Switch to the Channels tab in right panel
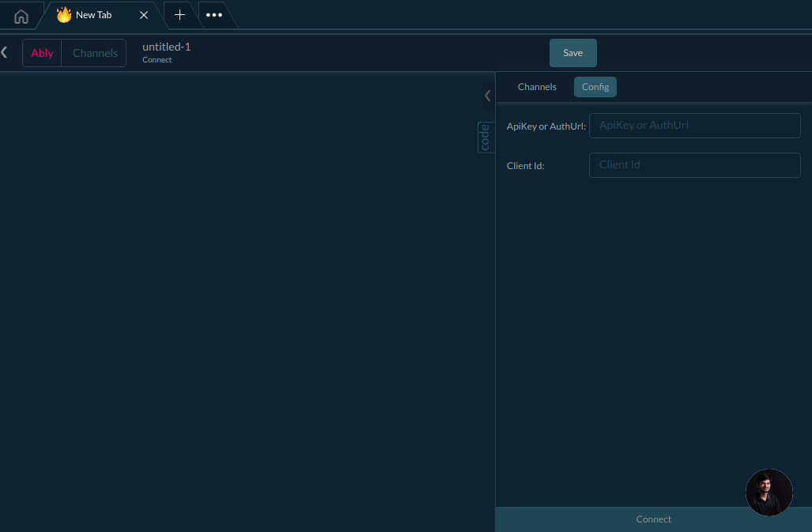 coord(537,87)
